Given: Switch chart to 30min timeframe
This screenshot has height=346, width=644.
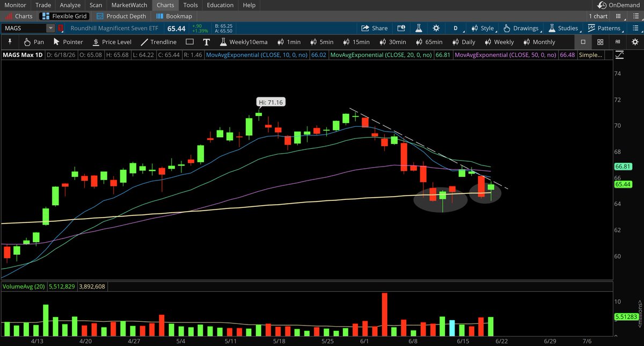Looking at the screenshot, I should pos(392,42).
